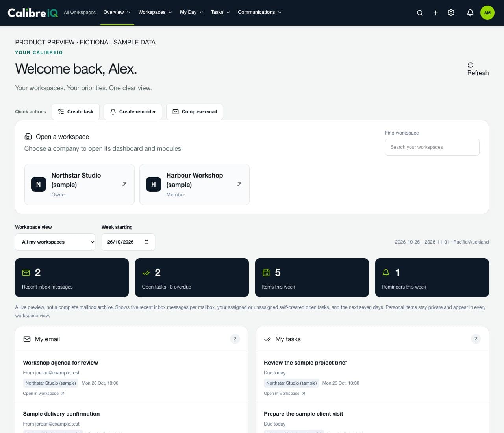Expand the Tasks menu in the navigation bar
Viewport: 504px width, 433px height.
coord(220,12)
